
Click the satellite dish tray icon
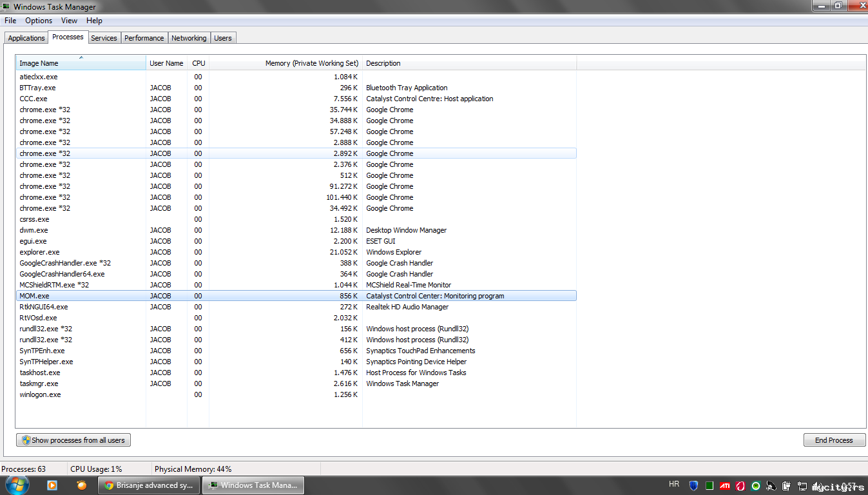[771, 485]
